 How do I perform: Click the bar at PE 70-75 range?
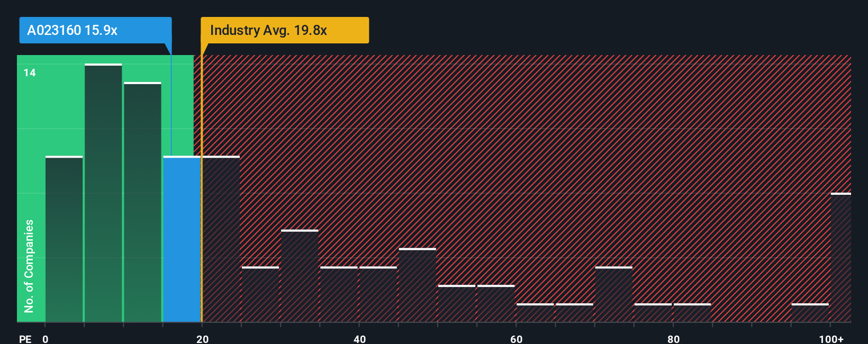(614, 294)
